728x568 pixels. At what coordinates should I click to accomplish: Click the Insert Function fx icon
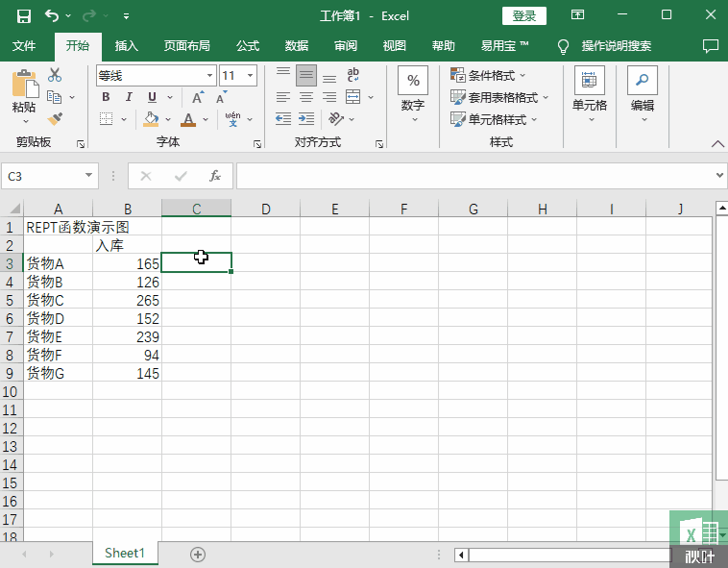[x=215, y=176]
